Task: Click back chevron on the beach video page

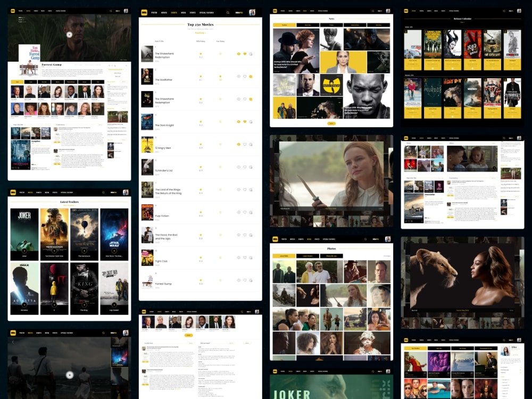Action: 13,342
